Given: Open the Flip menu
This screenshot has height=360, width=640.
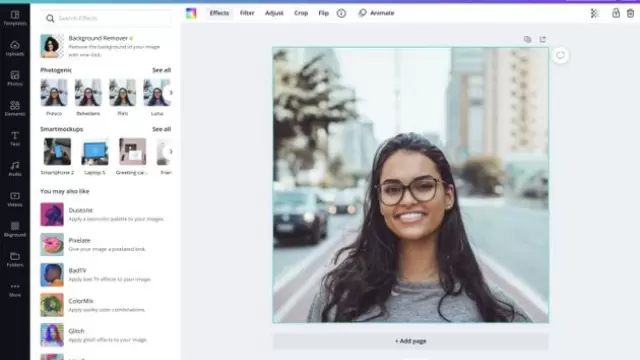Looking at the screenshot, I should click(x=324, y=13).
